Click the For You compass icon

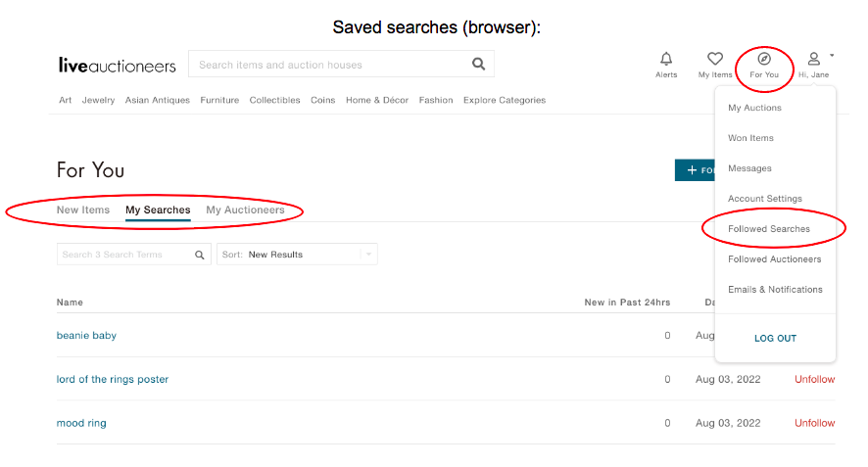(764, 59)
